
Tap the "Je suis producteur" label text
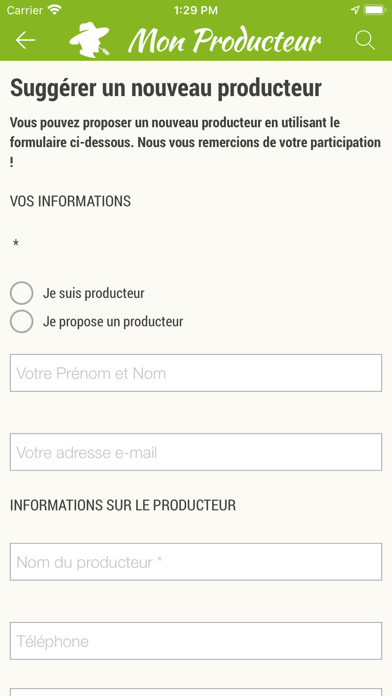(94, 293)
